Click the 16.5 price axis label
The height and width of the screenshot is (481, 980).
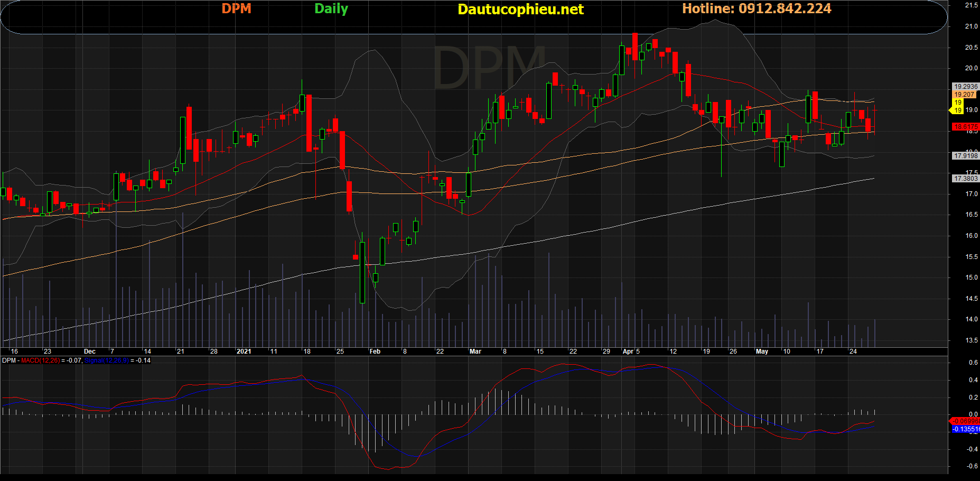972,215
